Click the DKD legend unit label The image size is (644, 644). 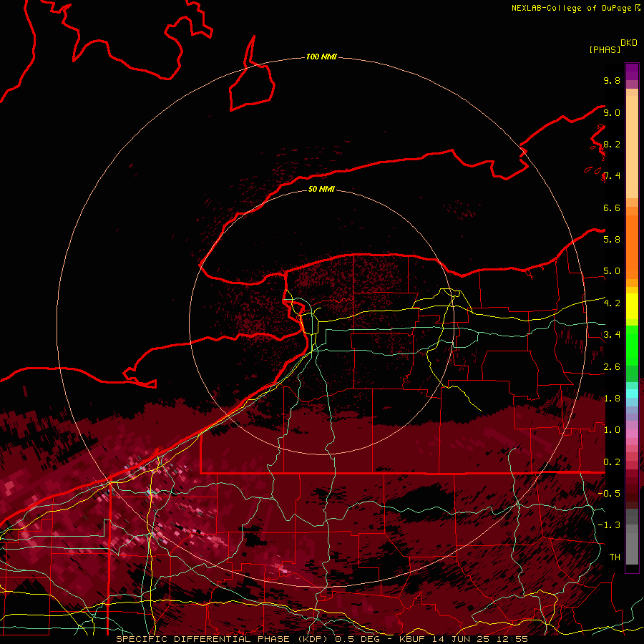coord(629,43)
